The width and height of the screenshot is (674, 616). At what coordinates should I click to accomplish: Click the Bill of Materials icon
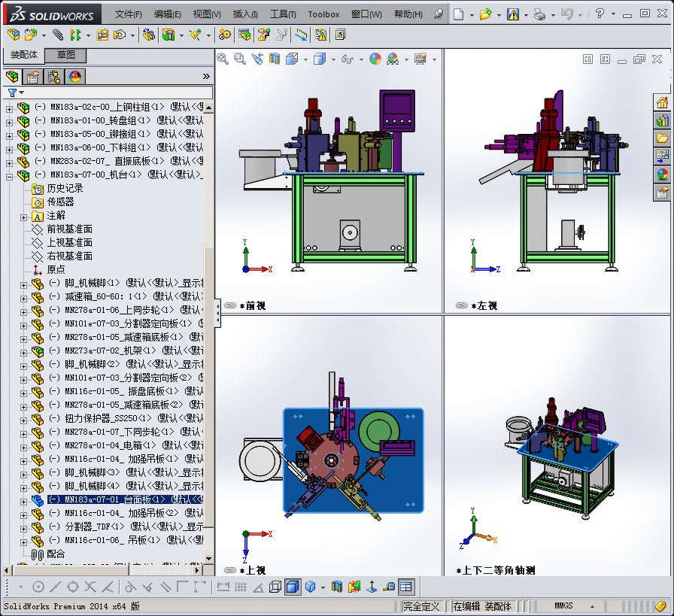coord(244,35)
